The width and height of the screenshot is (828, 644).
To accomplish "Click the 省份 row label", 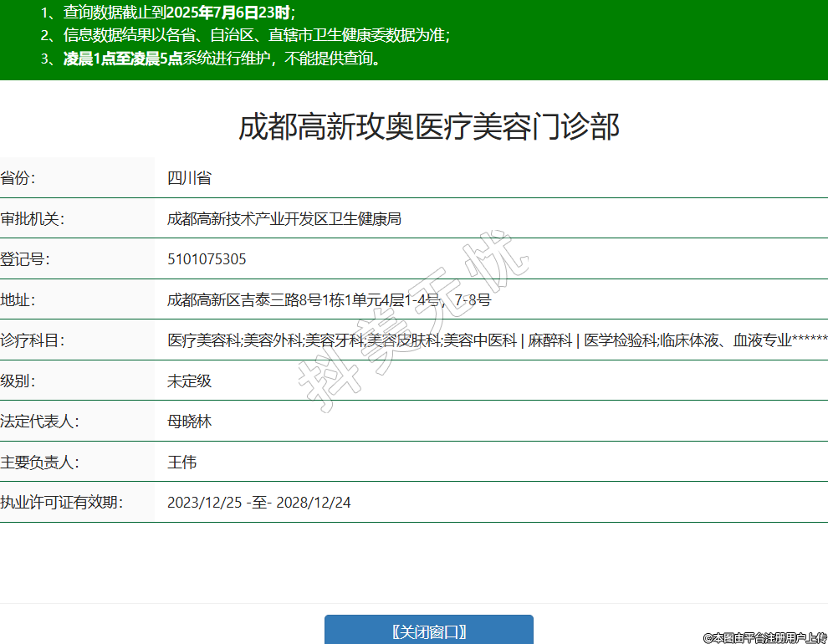I will [18, 177].
